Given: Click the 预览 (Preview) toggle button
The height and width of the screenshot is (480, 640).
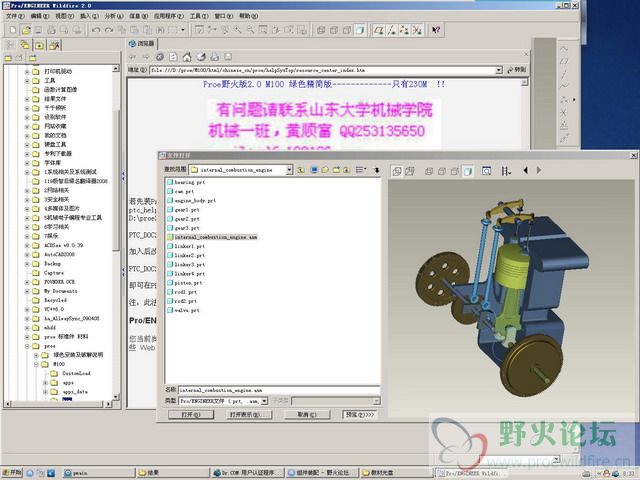Looking at the screenshot, I should click(360, 414).
